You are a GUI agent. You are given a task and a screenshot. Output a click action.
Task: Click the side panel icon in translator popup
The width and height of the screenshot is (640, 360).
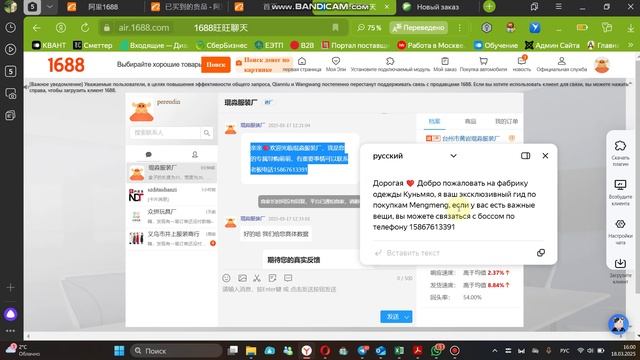click(x=525, y=156)
